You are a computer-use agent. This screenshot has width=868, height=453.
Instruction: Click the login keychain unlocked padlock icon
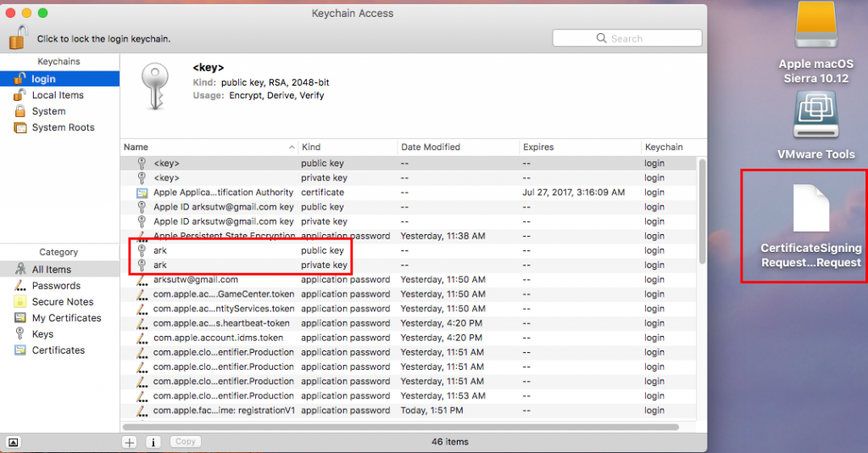pos(20,79)
